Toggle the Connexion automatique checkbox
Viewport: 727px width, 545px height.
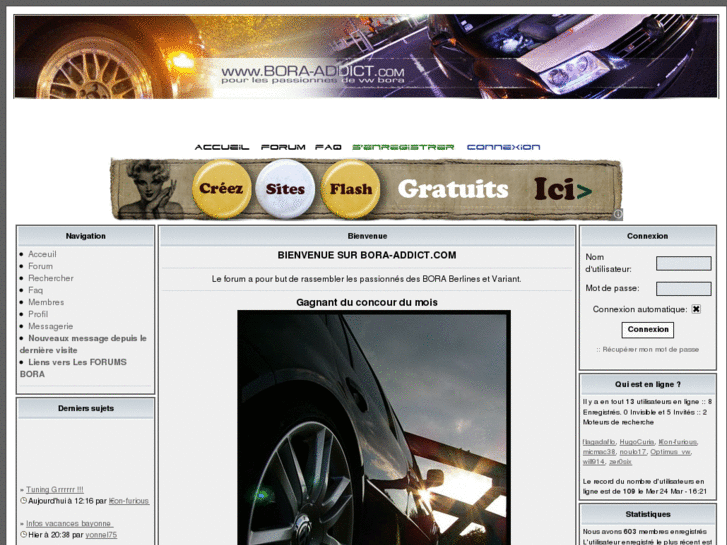pyautogui.click(x=696, y=309)
